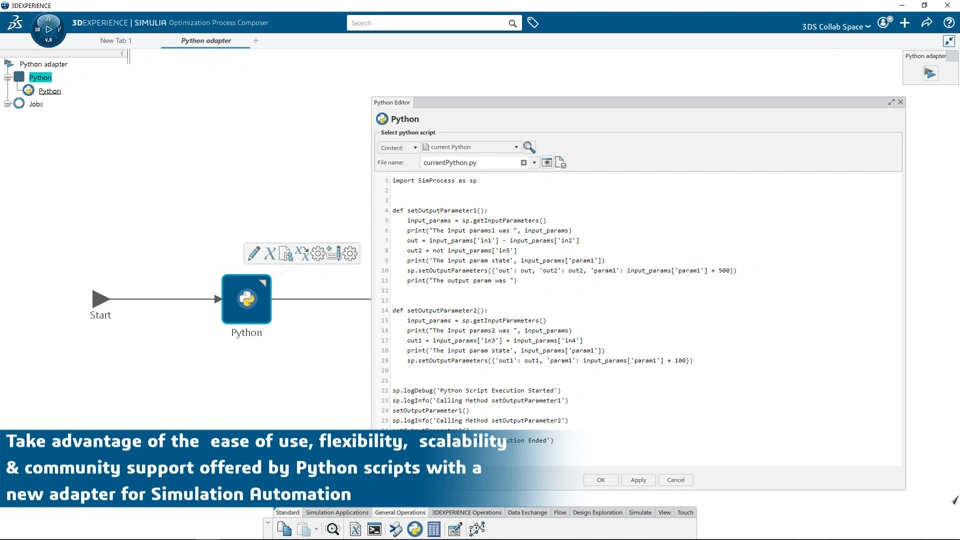Open the help question mark icon
Image resolution: width=960 pixels, height=540 pixels.
pos(949,23)
